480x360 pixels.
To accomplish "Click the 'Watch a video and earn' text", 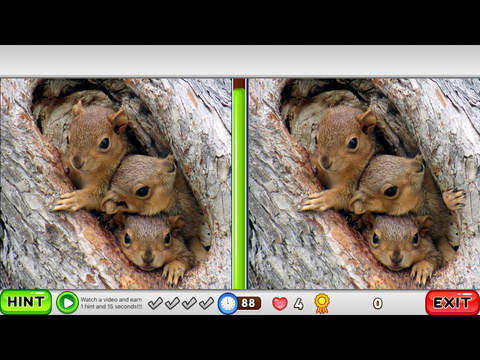I will [111, 300].
